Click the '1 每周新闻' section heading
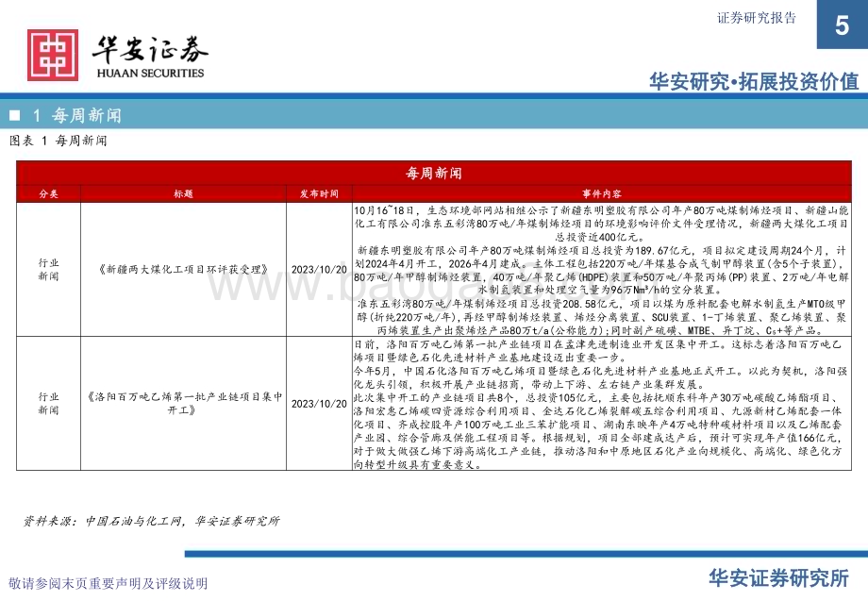Image resolution: width=868 pixels, height=601 pixels. pyautogui.click(x=76, y=115)
